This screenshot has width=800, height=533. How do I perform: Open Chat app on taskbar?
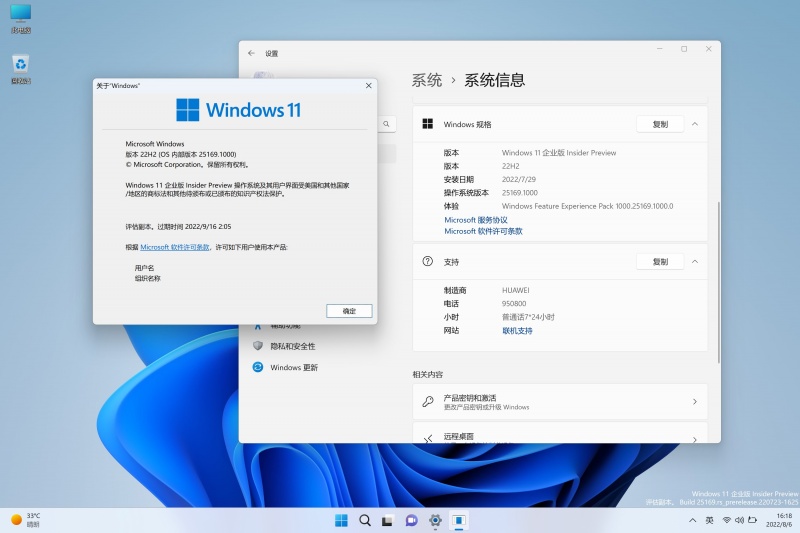point(411,520)
